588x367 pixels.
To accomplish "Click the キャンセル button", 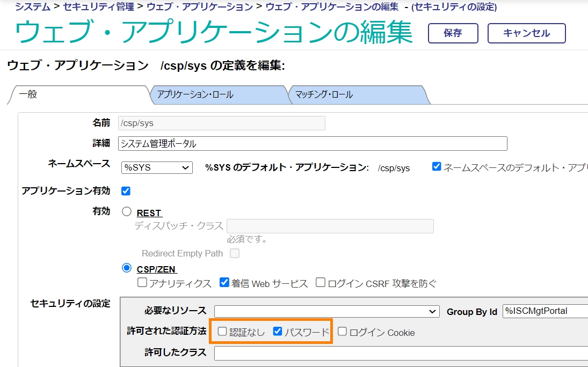I will click(526, 33).
